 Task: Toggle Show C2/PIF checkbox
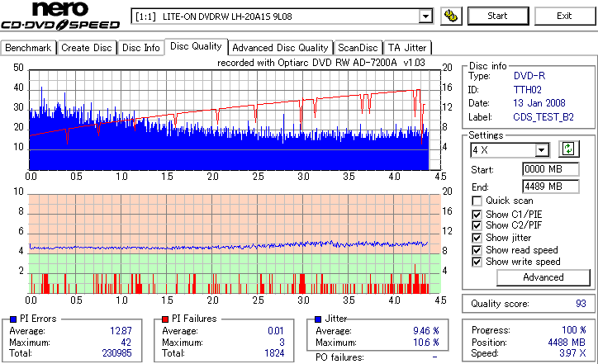[x=477, y=225]
